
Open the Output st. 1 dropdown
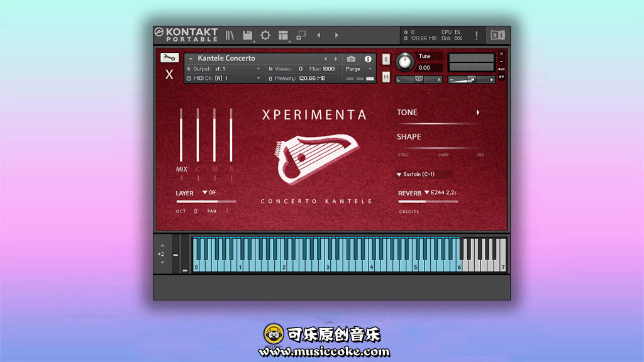coord(224,69)
